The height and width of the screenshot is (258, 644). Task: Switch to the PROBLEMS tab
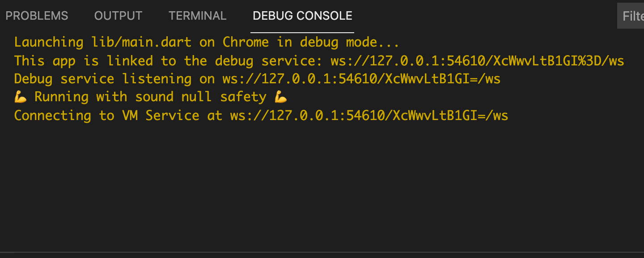pos(37,16)
